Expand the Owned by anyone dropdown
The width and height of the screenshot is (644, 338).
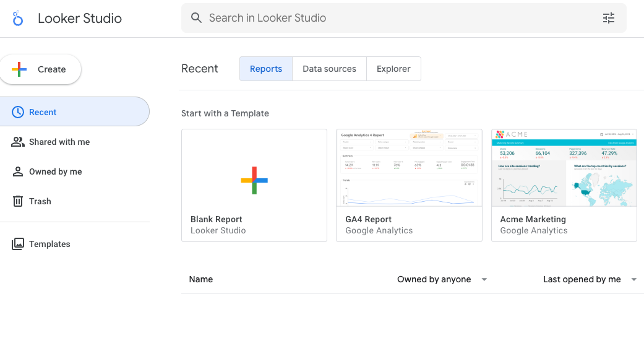tap(484, 280)
